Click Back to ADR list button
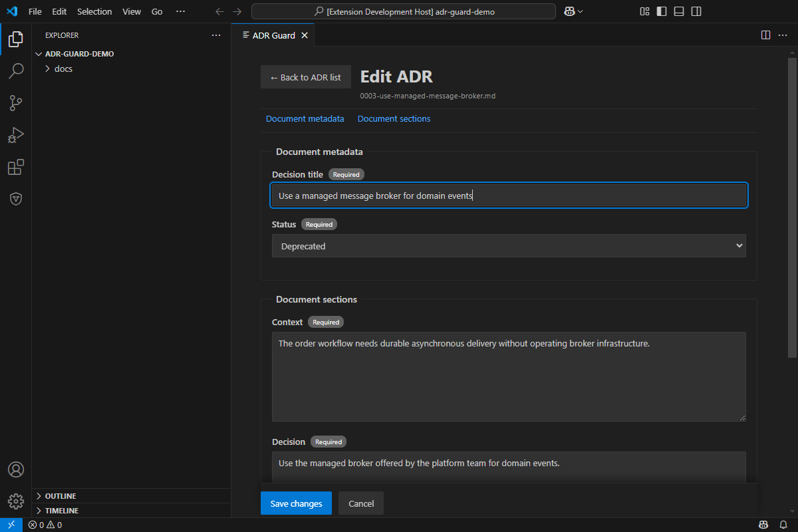The height and width of the screenshot is (532, 798). tap(306, 77)
